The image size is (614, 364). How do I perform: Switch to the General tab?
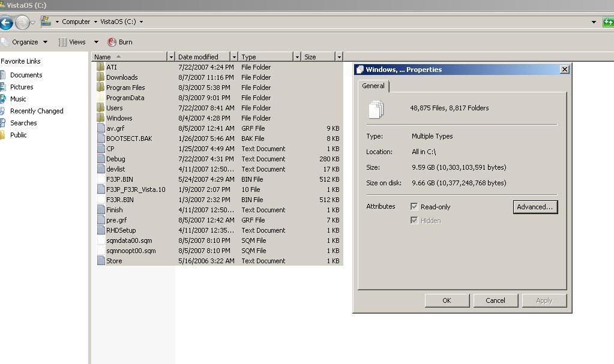tap(373, 86)
